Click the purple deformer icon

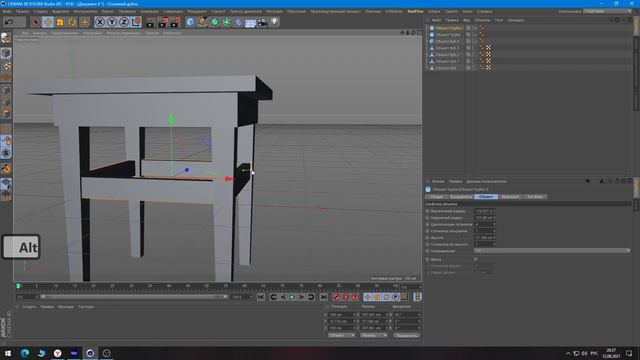coord(238,22)
